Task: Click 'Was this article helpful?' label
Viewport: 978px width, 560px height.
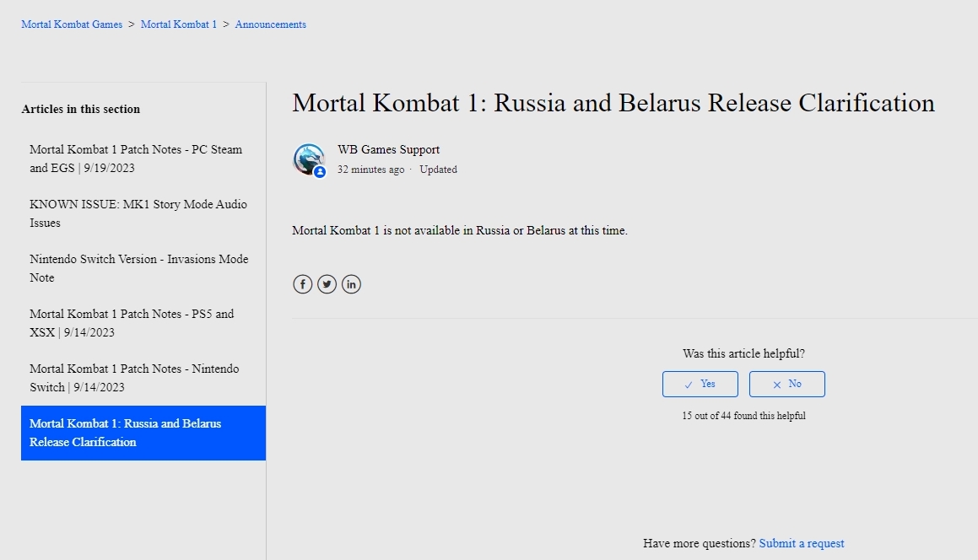Action: tap(743, 353)
